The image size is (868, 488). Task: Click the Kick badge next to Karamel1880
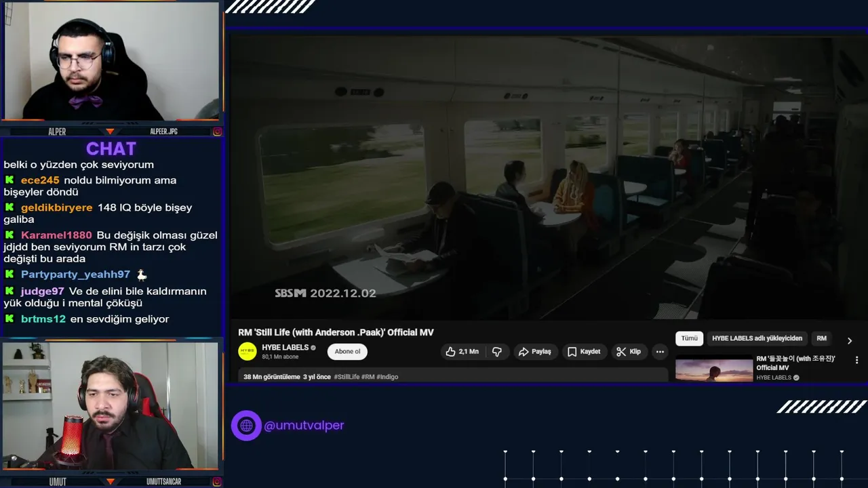click(x=9, y=235)
